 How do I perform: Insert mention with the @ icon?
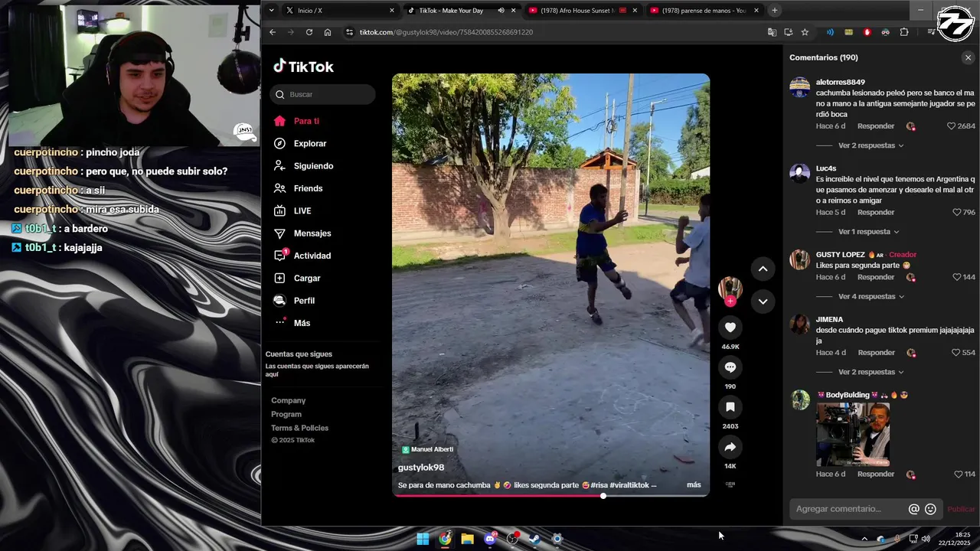click(913, 509)
